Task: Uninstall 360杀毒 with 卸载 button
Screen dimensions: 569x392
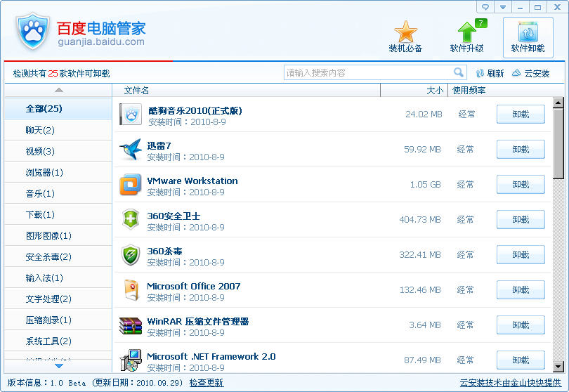Action: click(x=521, y=254)
